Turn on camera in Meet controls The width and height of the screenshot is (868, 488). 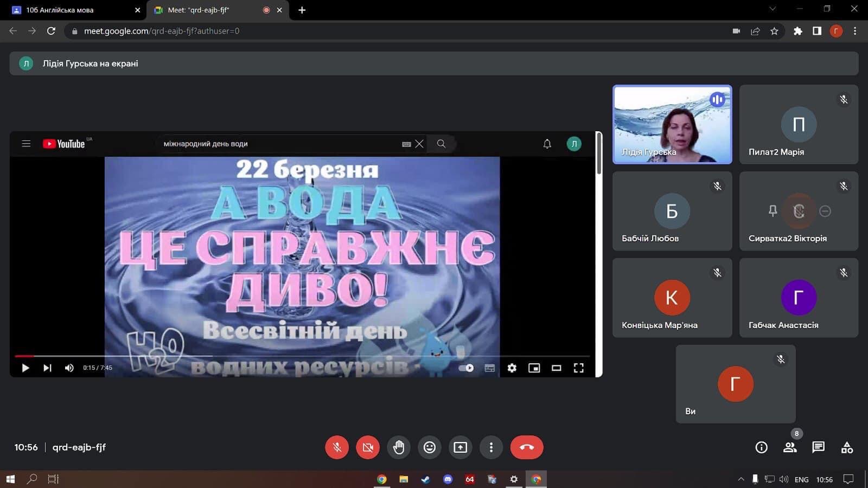(x=368, y=447)
